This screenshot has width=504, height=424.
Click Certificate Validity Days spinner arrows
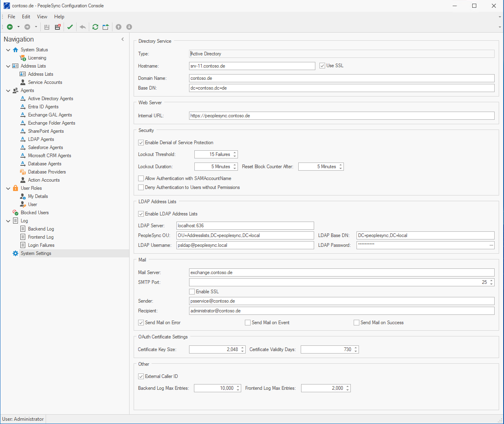(356, 349)
